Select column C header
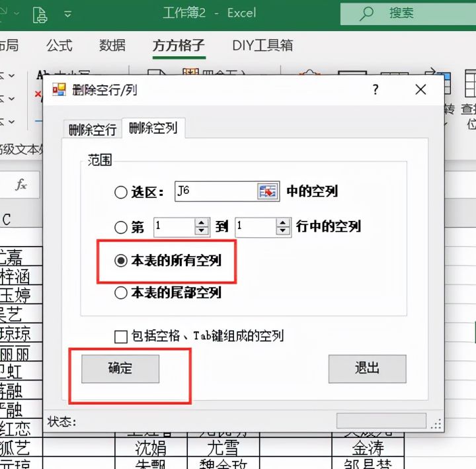Image resolution: width=476 pixels, height=469 pixels. (7, 220)
